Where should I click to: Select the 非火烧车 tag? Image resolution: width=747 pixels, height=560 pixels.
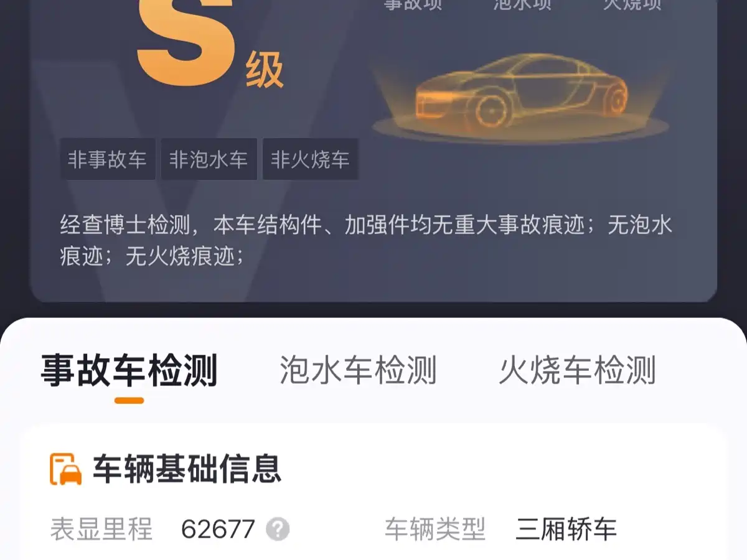[x=311, y=159]
